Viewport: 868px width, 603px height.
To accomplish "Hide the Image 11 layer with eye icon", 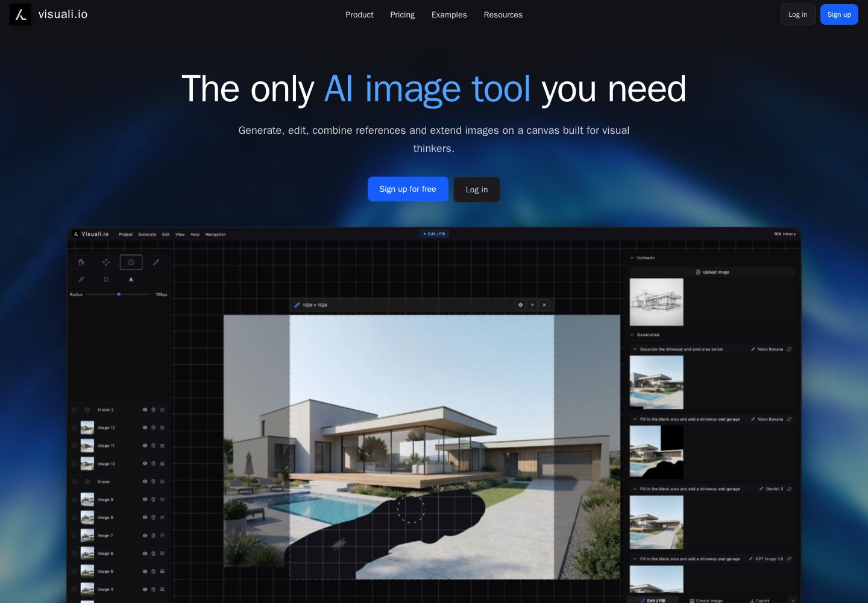I will [145, 446].
